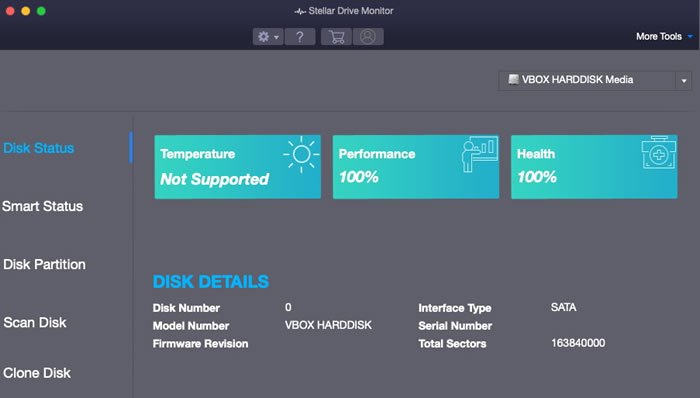The image size is (700, 398).
Task: Click the VBOX HARDDISK model value
Action: [328, 325]
